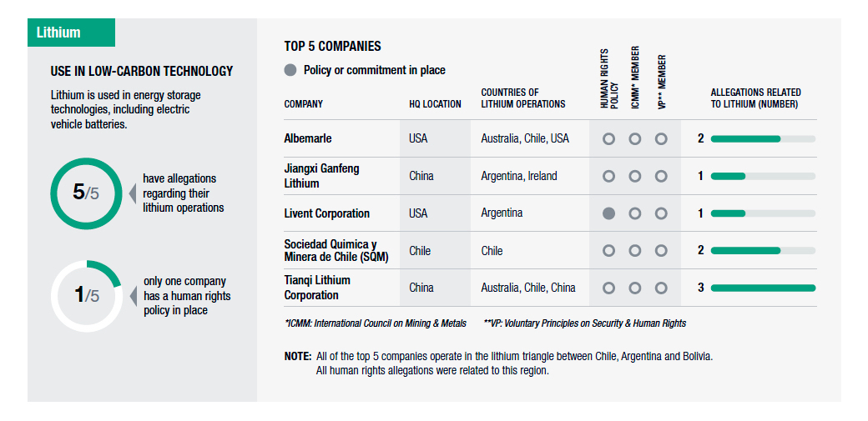Click the Albemarle company name
The image size is (868, 421).
click(308, 138)
